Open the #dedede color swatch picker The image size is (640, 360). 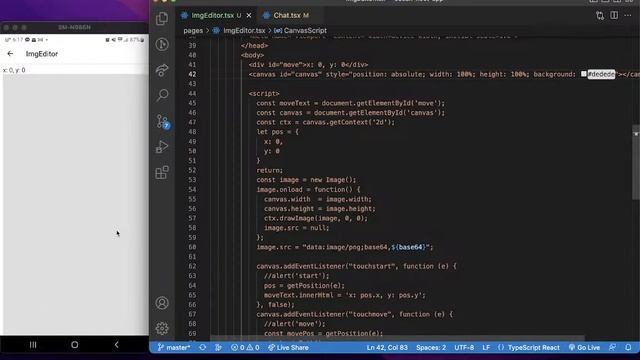tap(584, 74)
